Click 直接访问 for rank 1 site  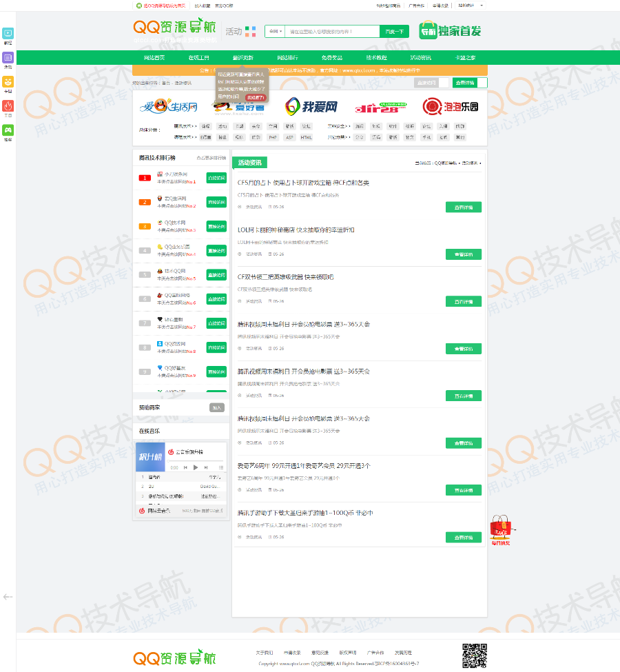point(216,178)
